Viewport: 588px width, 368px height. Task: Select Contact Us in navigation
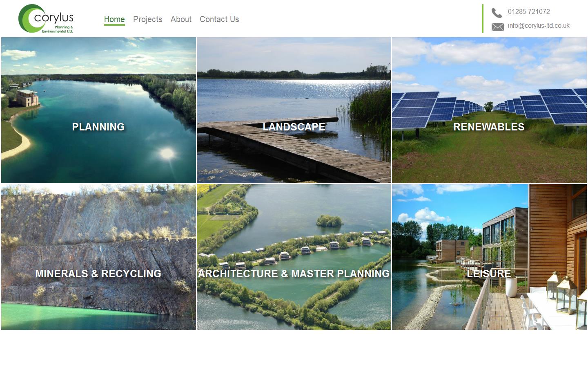219,19
